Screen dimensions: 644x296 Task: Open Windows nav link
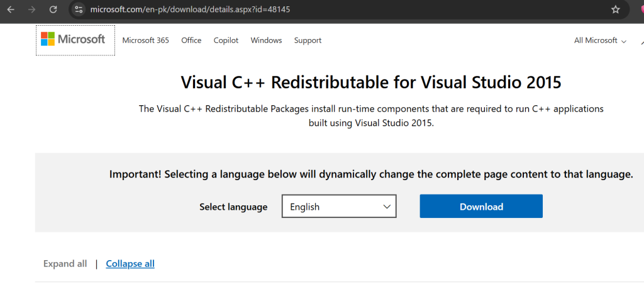pos(266,40)
